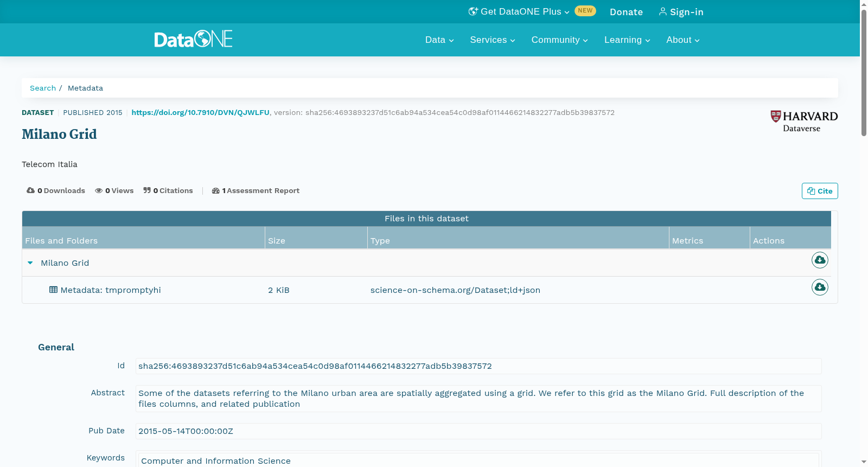Image resolution: width=868 pixels, height=467 pixels.
Task: Expand the Learning menu
Action: click(627, 40)
